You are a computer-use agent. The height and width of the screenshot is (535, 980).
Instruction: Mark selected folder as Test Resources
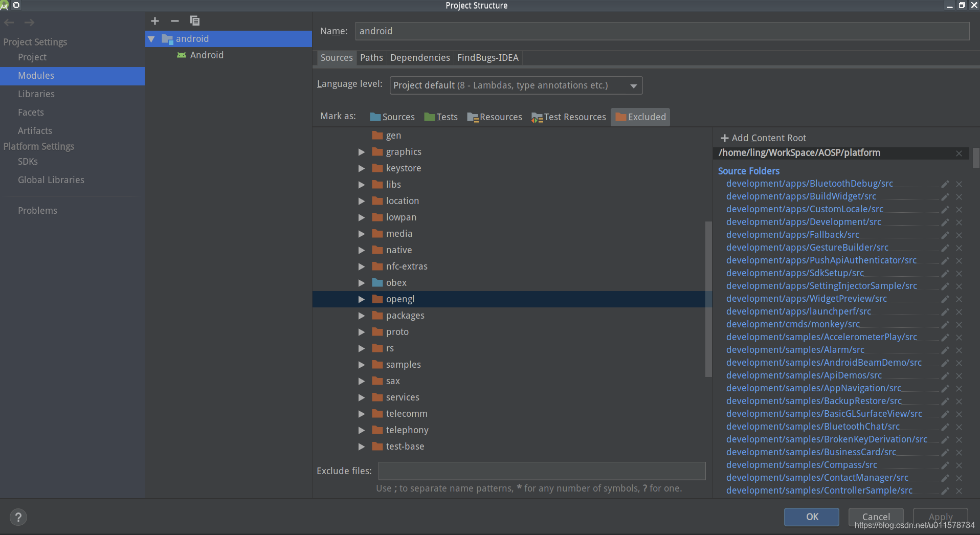569,117
